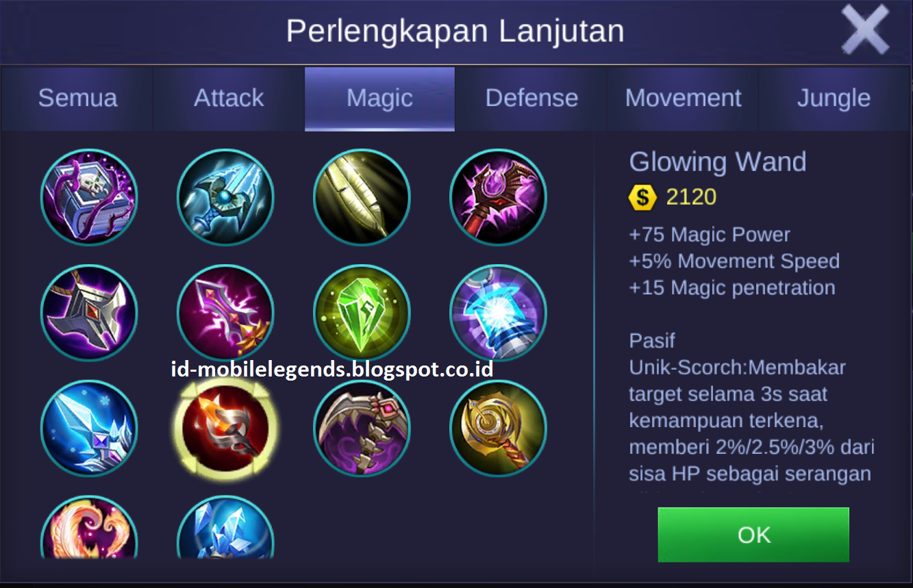Select the purple flame scepter item icon
The height and width of the screenshot is (588, 913).
(x=498, y=197)
